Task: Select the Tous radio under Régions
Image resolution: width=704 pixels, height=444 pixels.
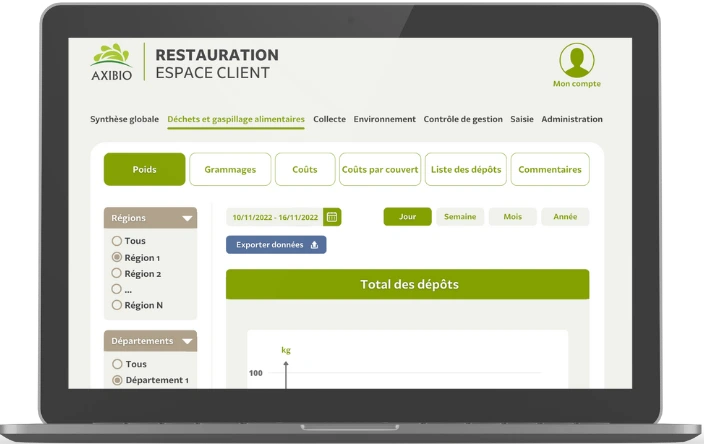Action: [117, 241]
